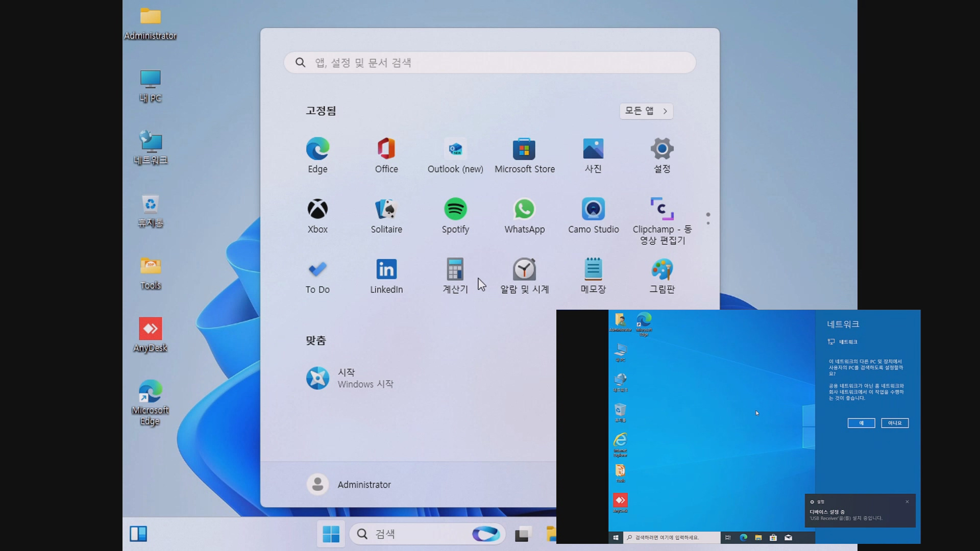Select the Tools folder on the Windows 11 desktop
The width and height of the screenshot is (980, 551).
coord(151,273)
